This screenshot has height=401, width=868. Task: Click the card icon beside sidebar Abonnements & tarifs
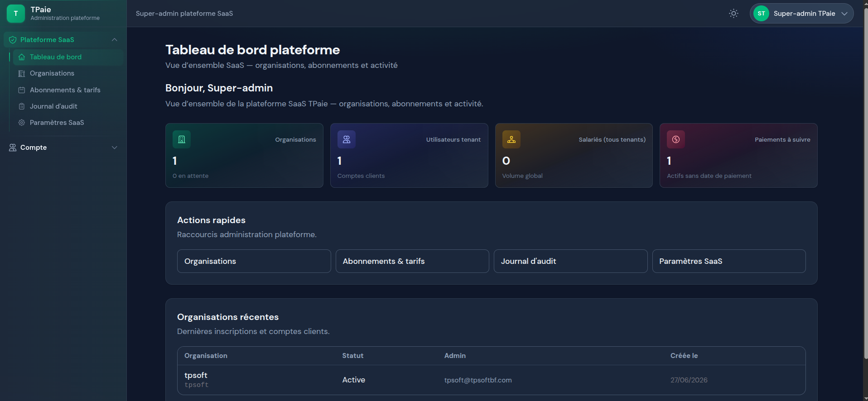pos(21,90)
